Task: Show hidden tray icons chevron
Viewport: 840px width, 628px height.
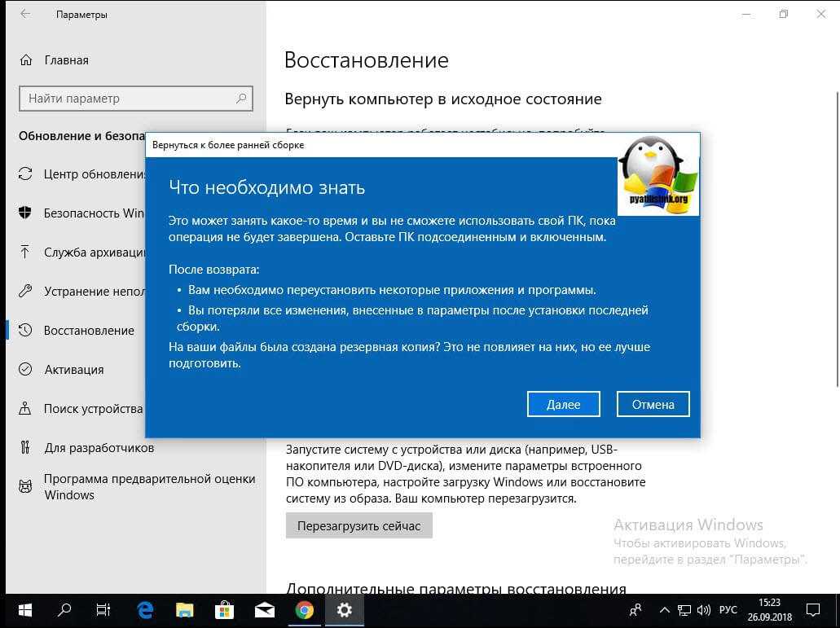Action: click(664, 610)
